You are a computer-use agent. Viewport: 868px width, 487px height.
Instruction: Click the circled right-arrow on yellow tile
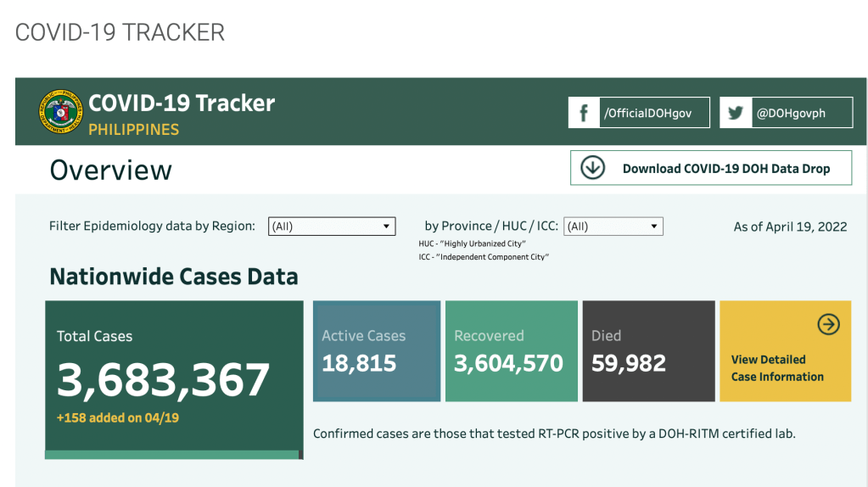pos(828,324)
